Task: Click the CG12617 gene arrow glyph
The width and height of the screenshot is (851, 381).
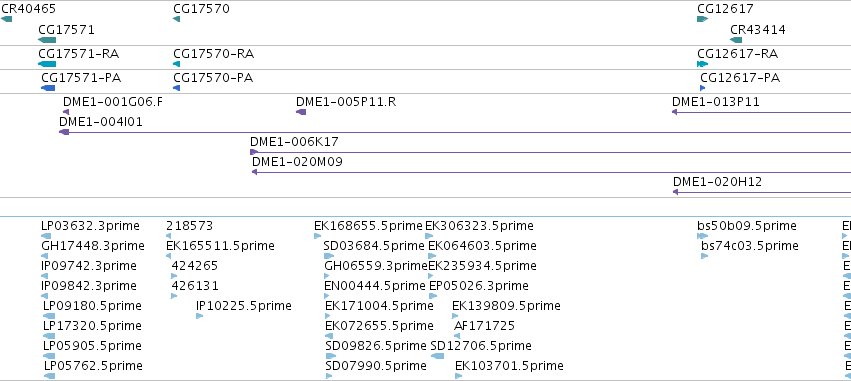Action: 702,19
